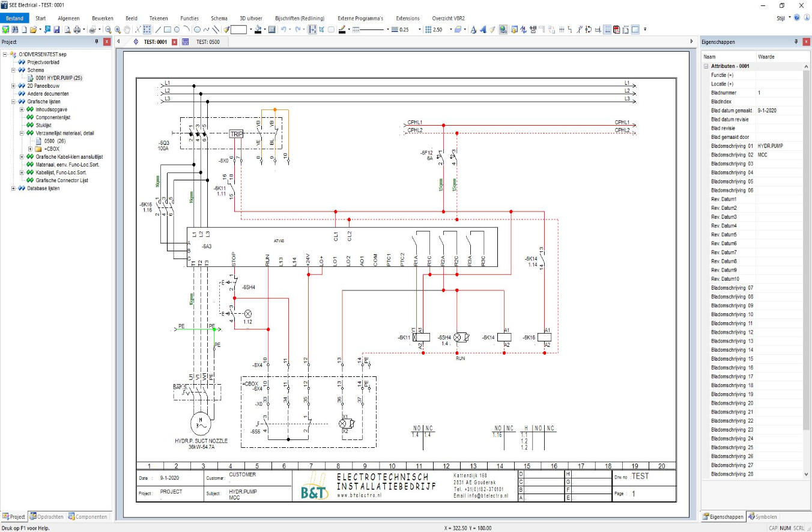Click the Bestand button
The height and width of the screenshot is (532, 812).
14,18
